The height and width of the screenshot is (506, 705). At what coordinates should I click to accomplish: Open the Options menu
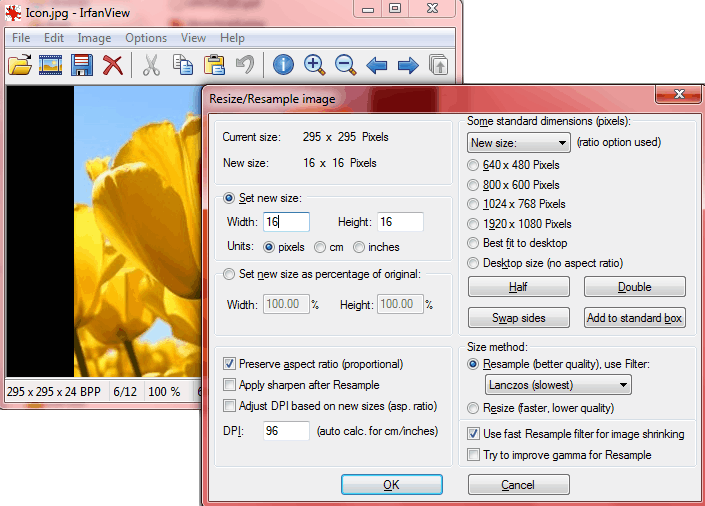(146, 38)
